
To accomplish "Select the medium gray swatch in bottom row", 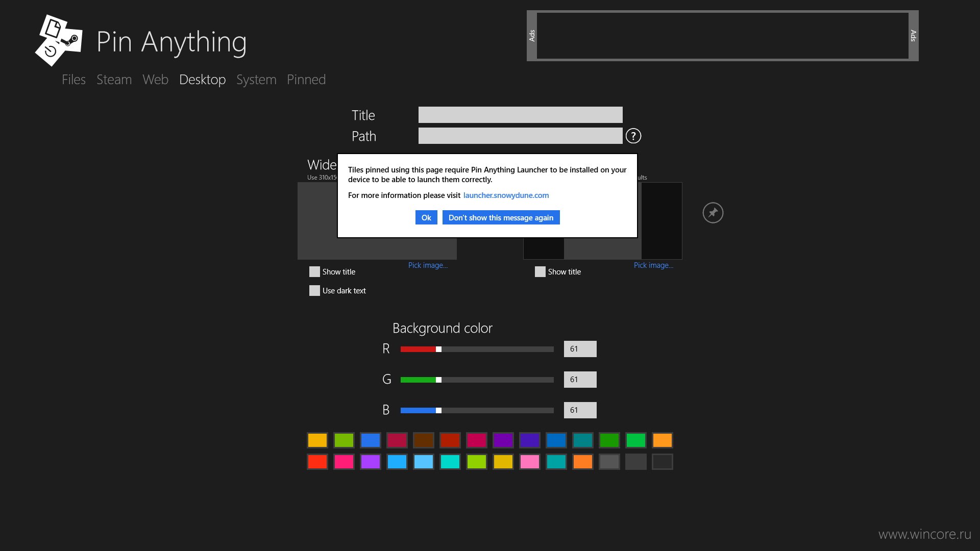I will coord(609,462).
